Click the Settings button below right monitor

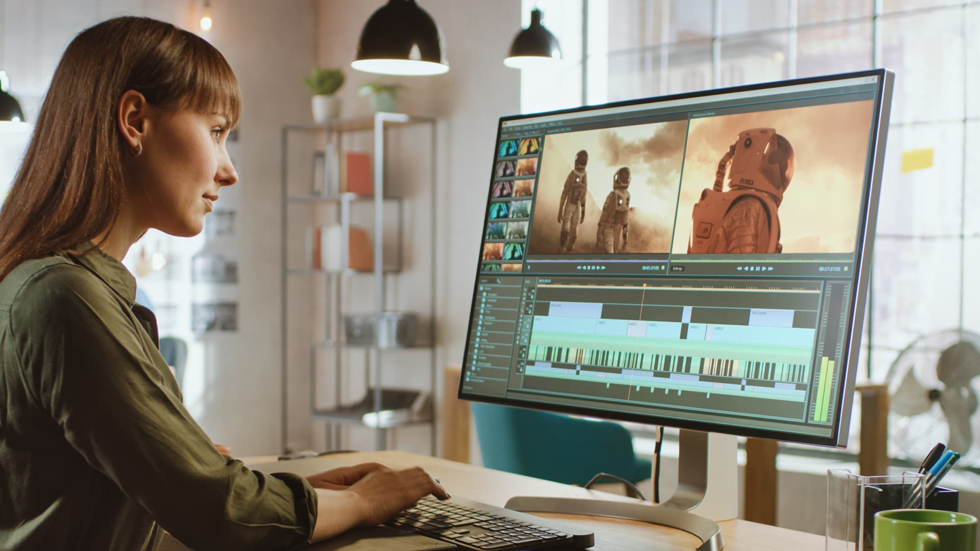point(677,268)
